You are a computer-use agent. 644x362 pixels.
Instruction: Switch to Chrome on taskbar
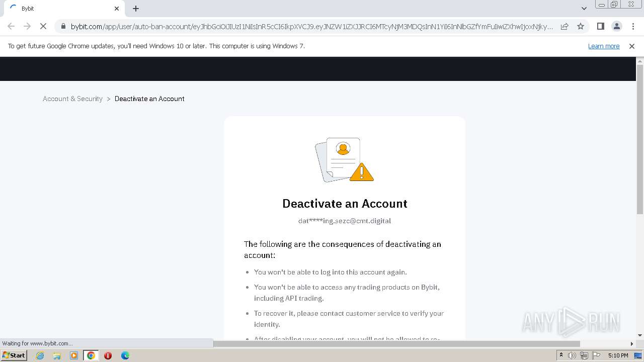[91, 355]
